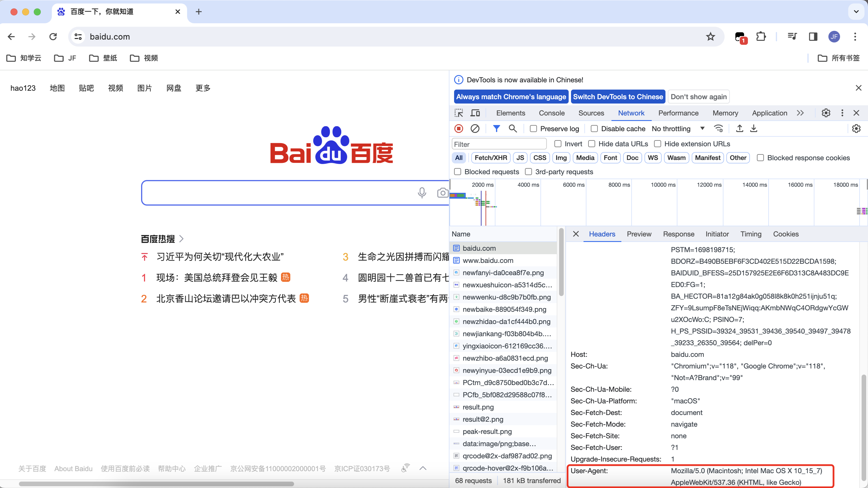Toggle the network filter funnel icon

[x=497, y=128]
